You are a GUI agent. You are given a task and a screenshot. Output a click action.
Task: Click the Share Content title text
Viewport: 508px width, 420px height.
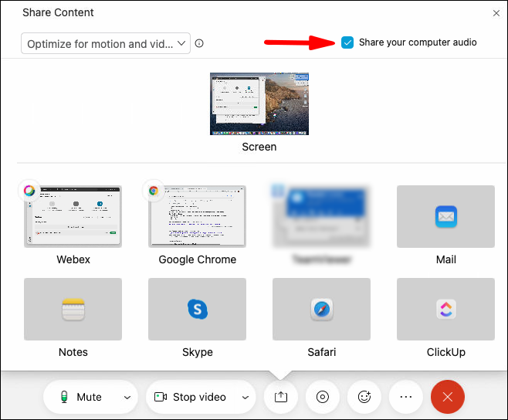click(x=58, y=12)
